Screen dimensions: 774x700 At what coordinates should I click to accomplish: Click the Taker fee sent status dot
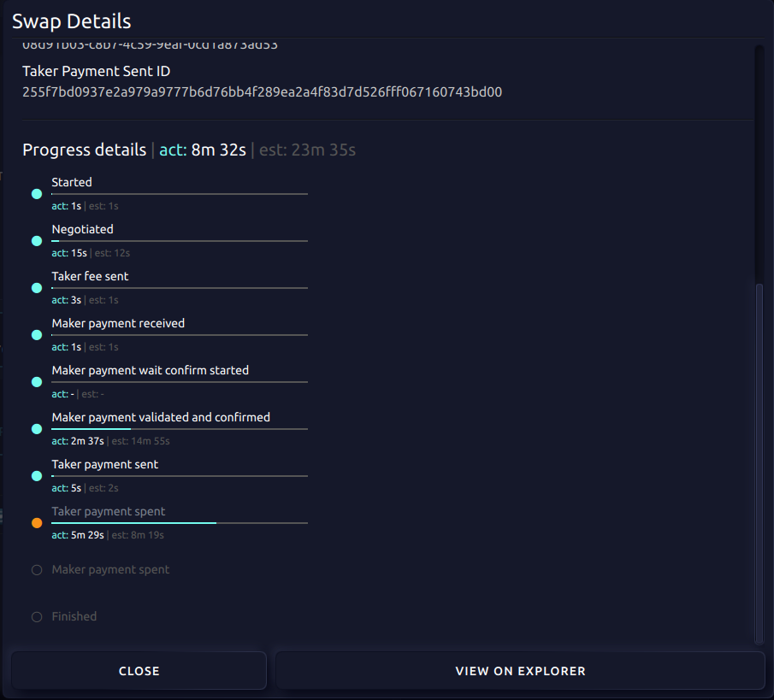(37, 288)
